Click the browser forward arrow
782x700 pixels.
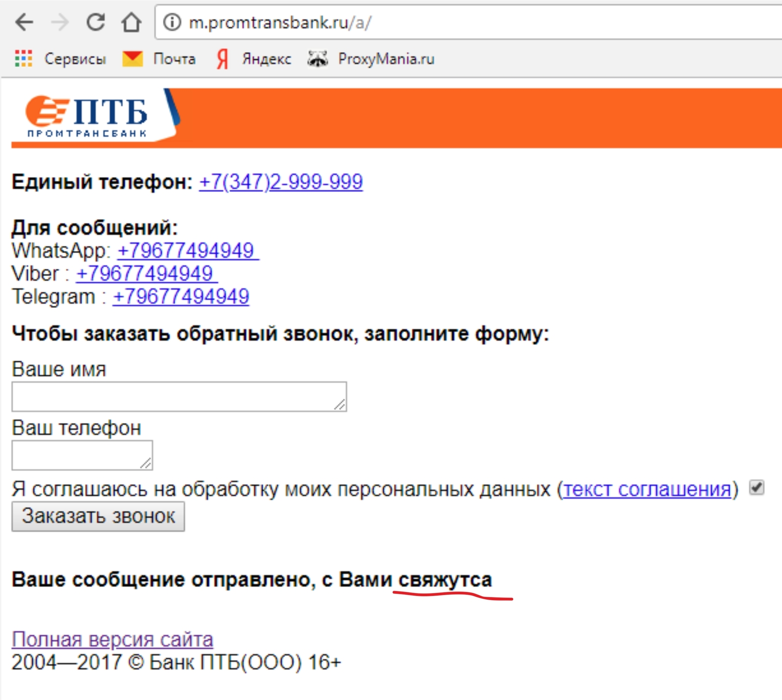(60, 22)
